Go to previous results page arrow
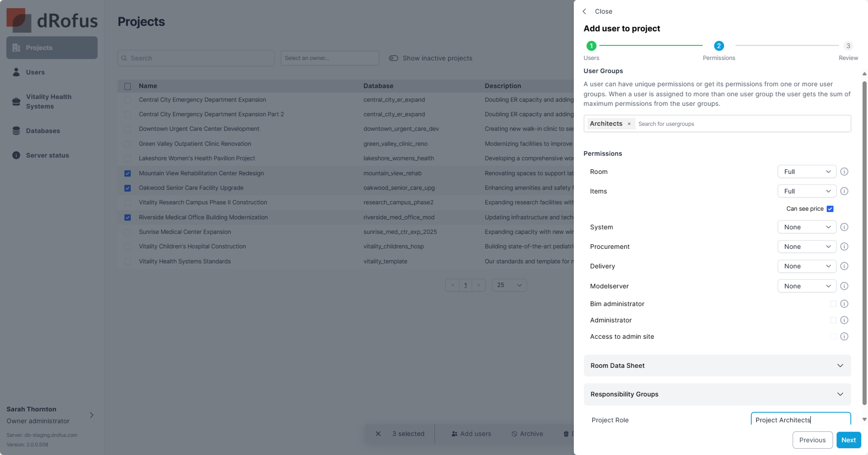Image resolution: width=868 pixels, height=455 pixels. (x=452, y=285)
